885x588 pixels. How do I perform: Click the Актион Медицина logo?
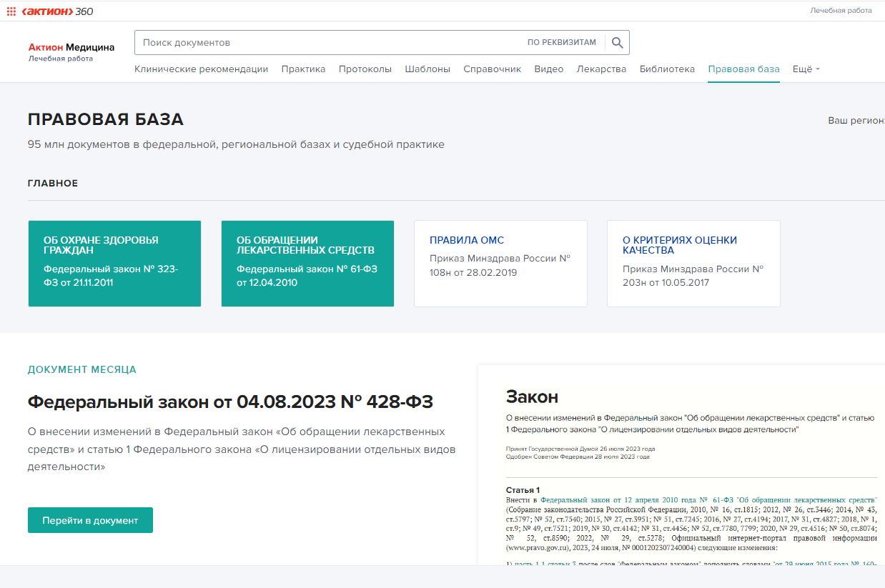tap(71, 51)
